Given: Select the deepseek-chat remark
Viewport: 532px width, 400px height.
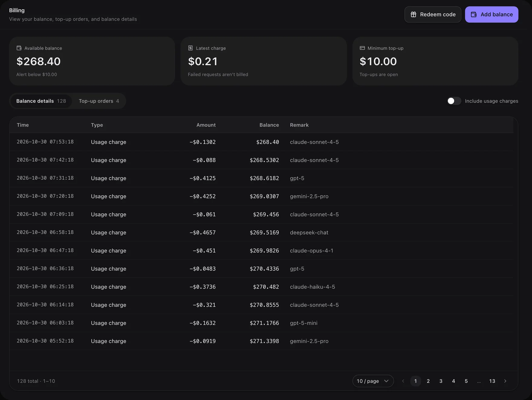Looking at the screenshot, I should [309, 233].
